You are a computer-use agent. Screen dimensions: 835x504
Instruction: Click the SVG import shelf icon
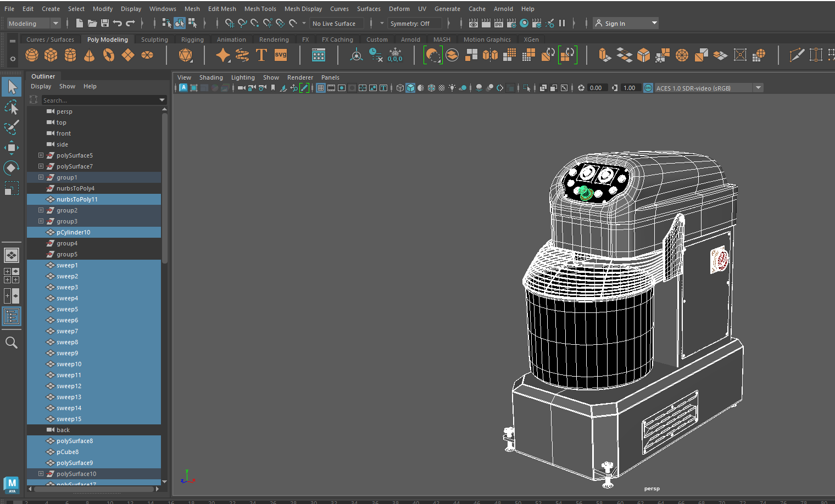281,55
